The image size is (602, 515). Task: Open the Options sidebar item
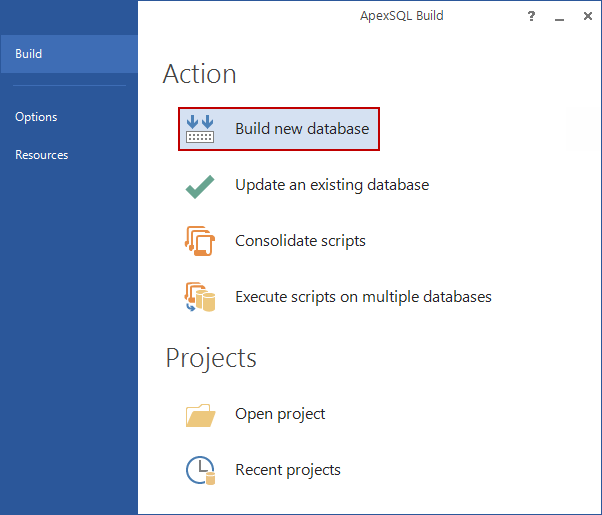[36, 117]
